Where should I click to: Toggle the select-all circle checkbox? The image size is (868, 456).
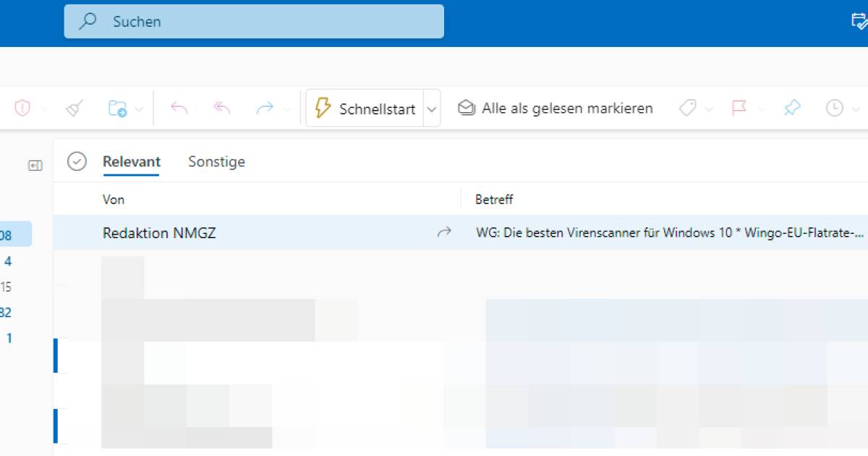click(76, 162)
